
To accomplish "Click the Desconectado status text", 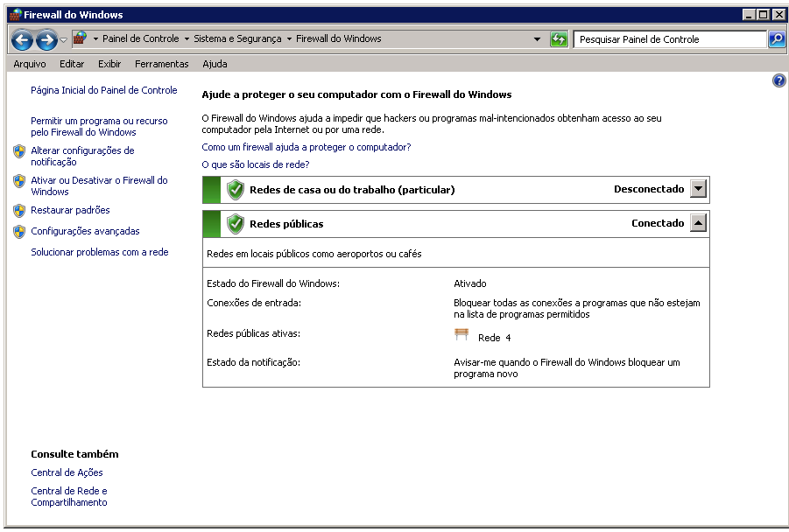I will click(649, 189).
